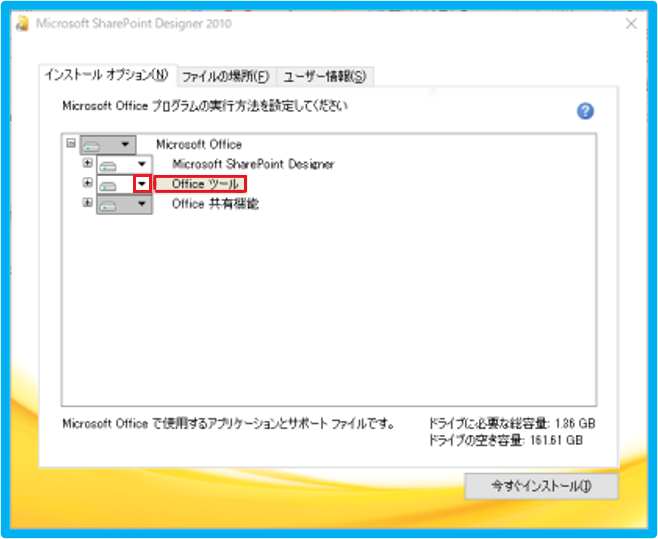Click the 今すぐインストール(I) button

[x=541, y=487]
